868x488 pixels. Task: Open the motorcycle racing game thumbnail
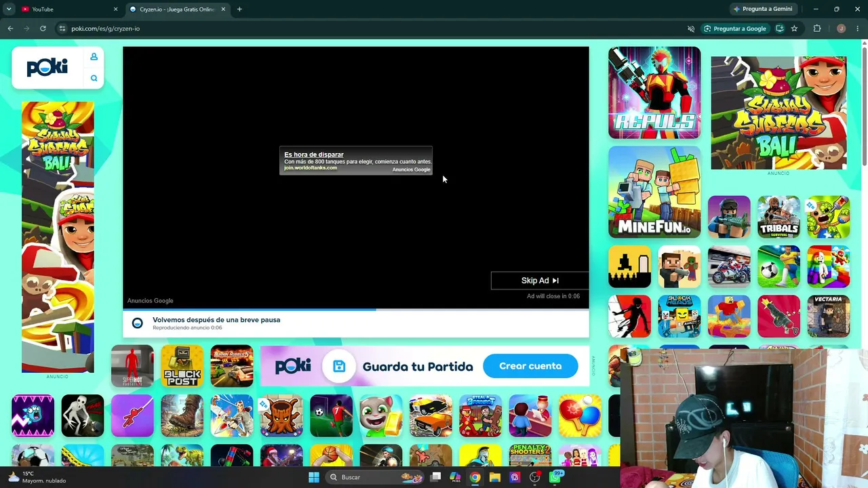coord(729,266)
